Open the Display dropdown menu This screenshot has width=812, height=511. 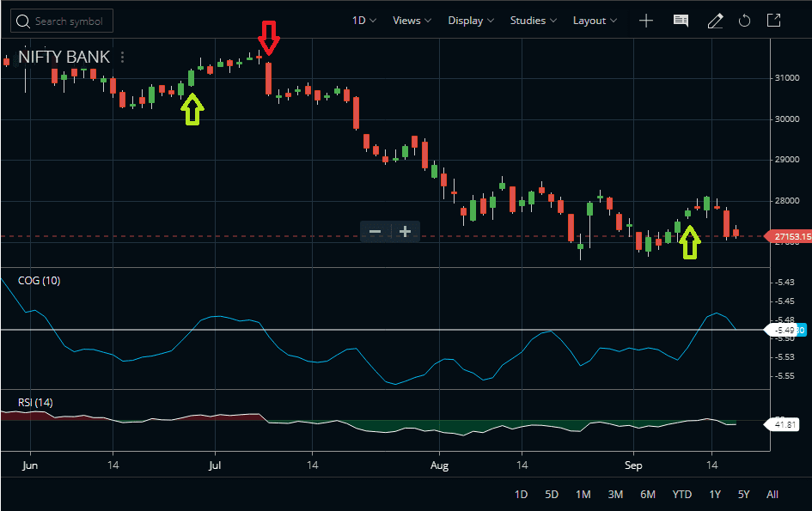(471, 21)
